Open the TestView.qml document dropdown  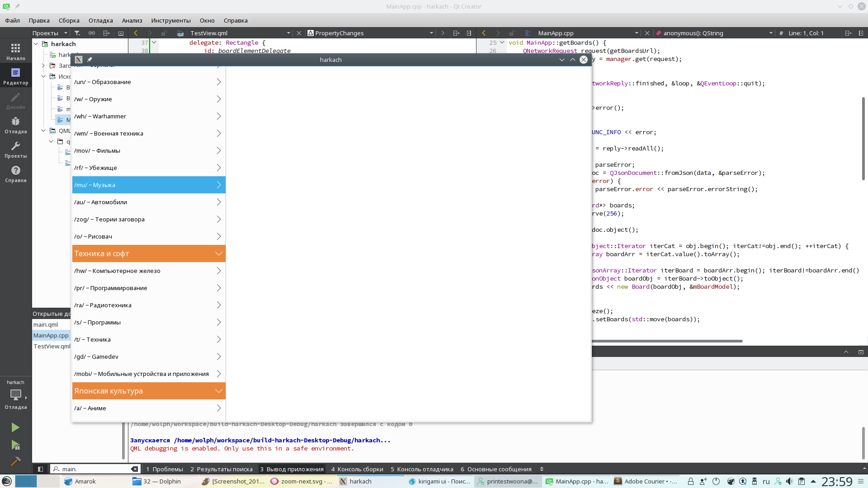pos(240,33)
